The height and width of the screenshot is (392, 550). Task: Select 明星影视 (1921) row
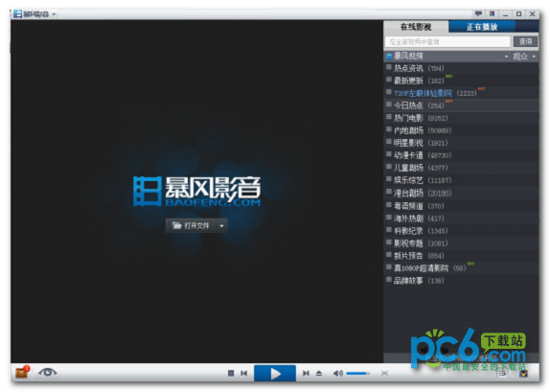[x=461, y=143]
